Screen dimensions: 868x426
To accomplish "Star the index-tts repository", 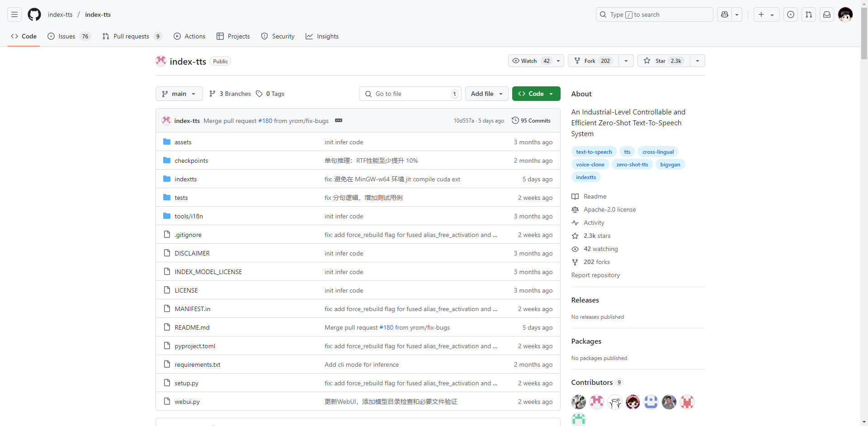I will [x=664, y=61].
